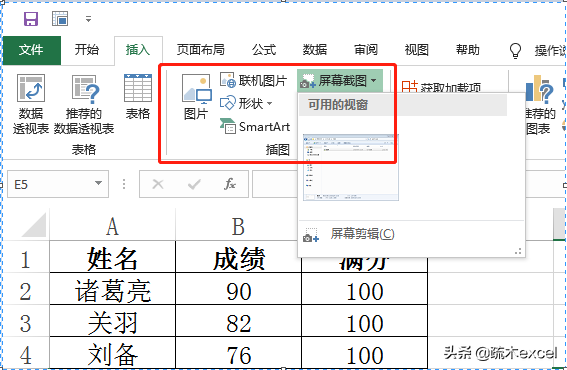Toggle the 屏幕截图 screenshot dropdown
The width and height of the screenshot is (567, 370).
340,80
